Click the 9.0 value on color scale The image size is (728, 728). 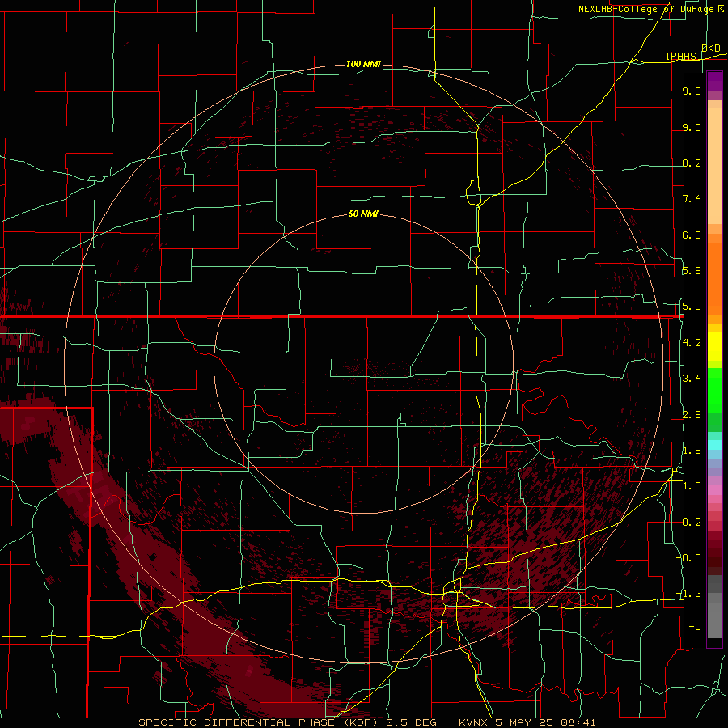(x=692, y=127)
